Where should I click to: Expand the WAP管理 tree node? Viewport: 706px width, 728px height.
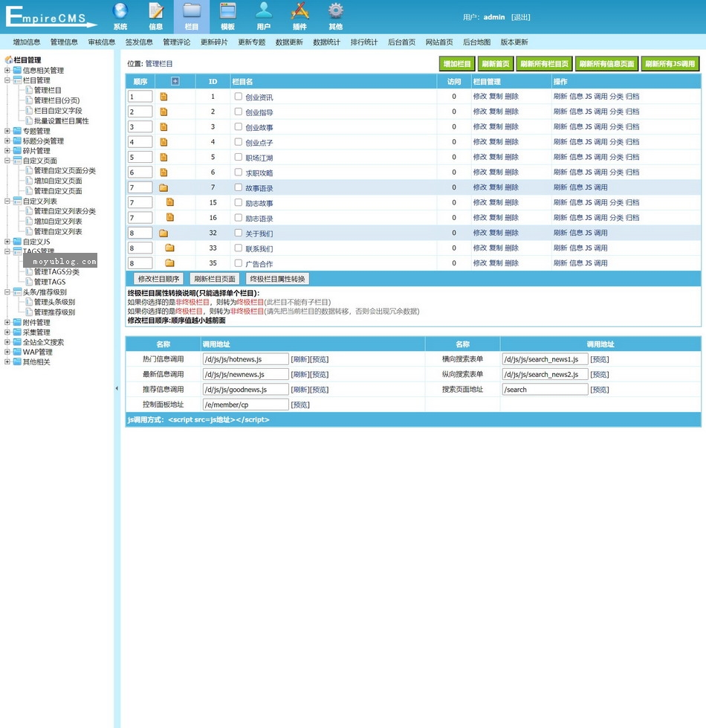coord(7,352)
